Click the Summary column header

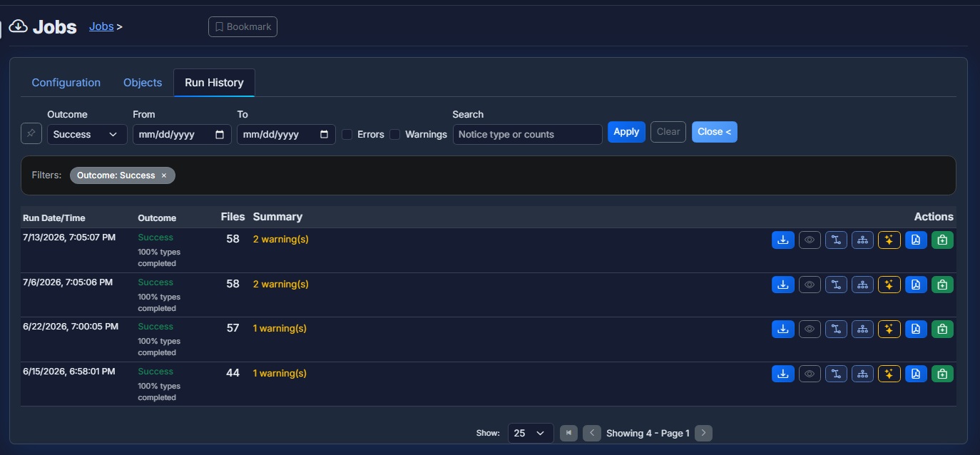pyautogui.click(x=277, y=217)
